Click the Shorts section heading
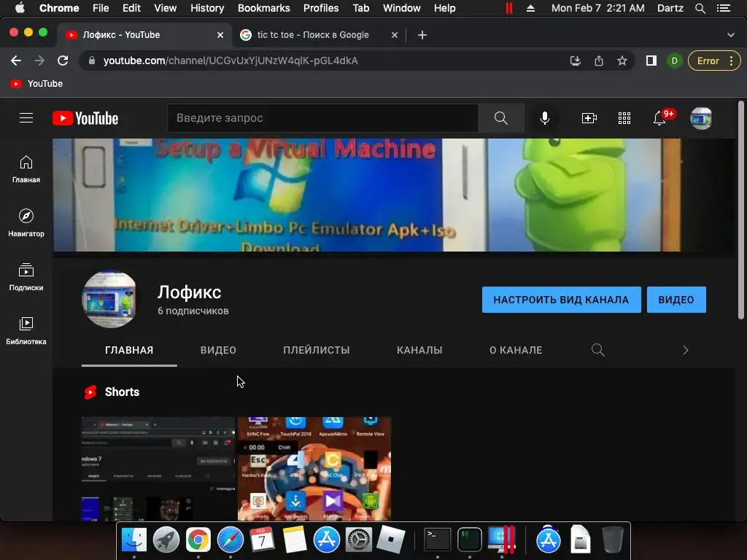Viewport: 747px width, 560px height. pyautogui.click(x=122, y=392)
